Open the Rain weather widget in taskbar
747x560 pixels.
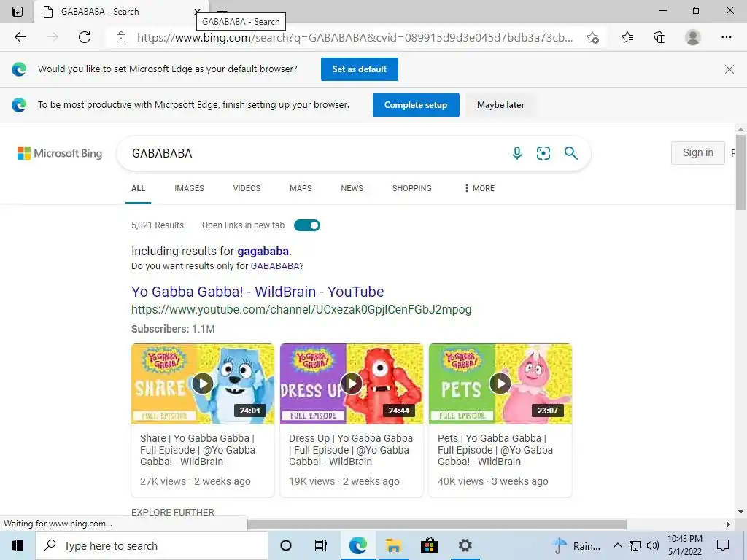point(577,546)
